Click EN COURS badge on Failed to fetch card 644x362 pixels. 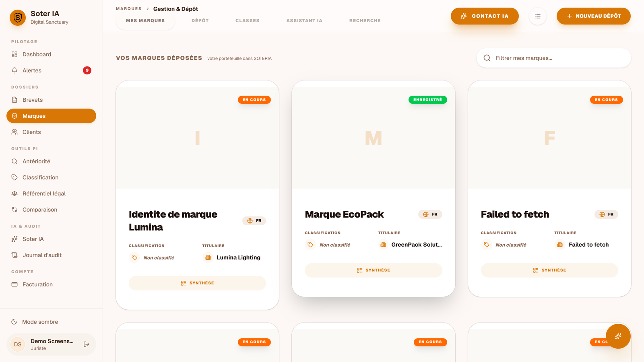(607, 100)
